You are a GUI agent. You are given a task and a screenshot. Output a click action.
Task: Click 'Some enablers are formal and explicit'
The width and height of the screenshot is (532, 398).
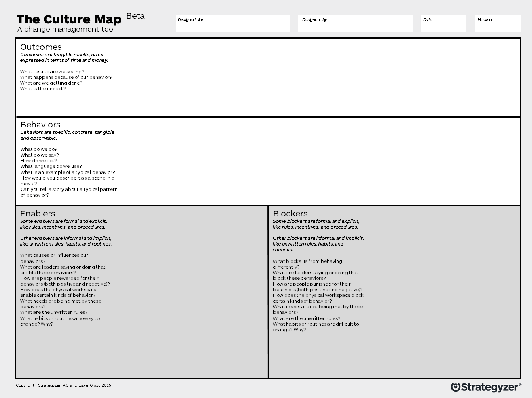[x=64, y=224]
